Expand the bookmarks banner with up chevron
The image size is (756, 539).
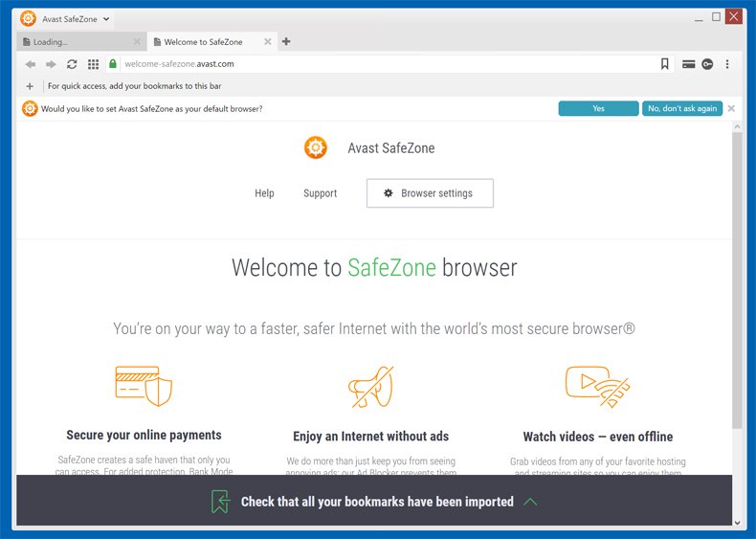(530, 502)
